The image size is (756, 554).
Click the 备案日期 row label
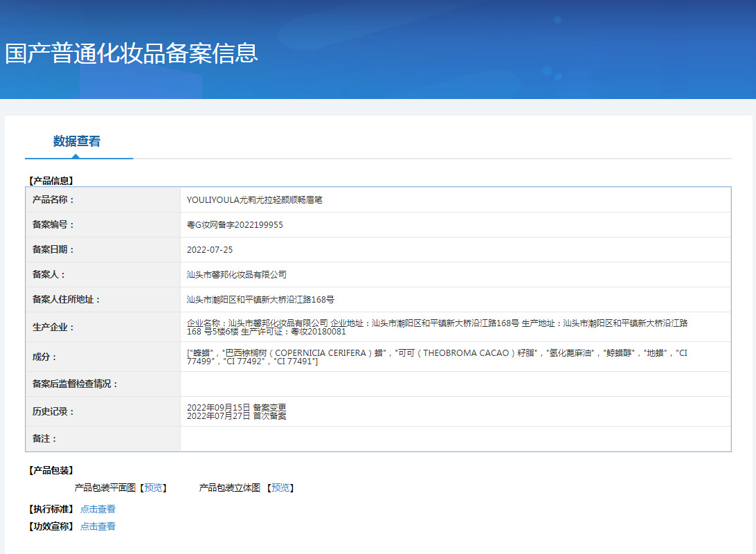(x=53, y=250)
